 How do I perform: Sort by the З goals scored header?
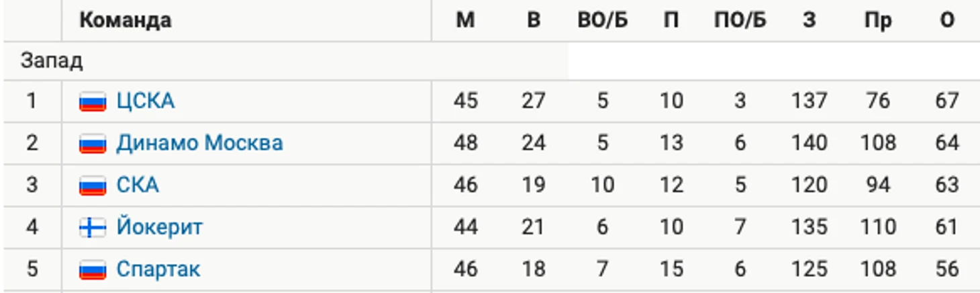810,21
